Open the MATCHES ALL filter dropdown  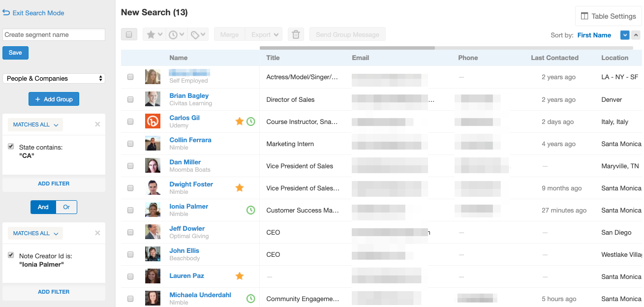point(35,124)
